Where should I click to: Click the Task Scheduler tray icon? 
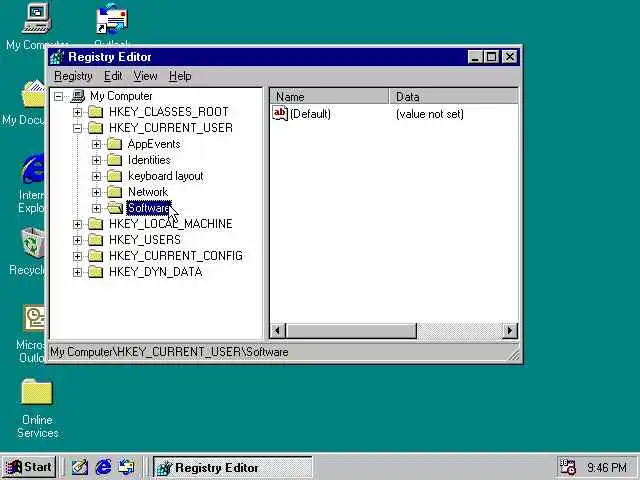(x=567, y=467)
